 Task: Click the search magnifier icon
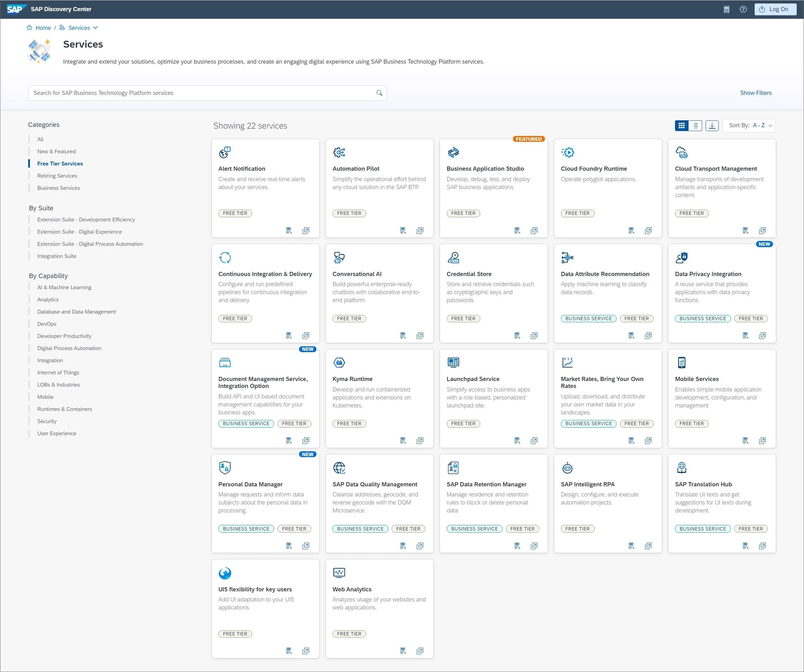point(379,93)
